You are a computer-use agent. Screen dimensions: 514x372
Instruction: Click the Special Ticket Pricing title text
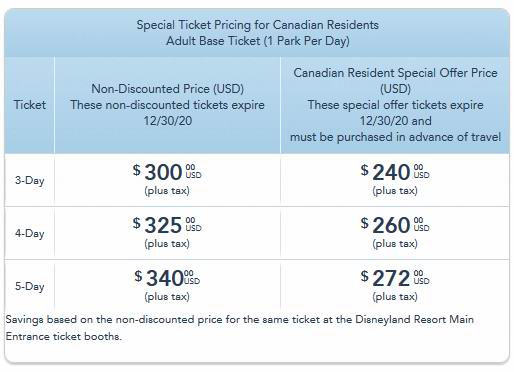[x=257, y=25]
